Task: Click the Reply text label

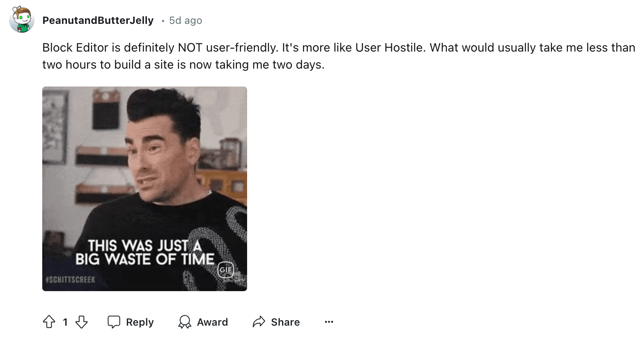Action: point(140,322)
